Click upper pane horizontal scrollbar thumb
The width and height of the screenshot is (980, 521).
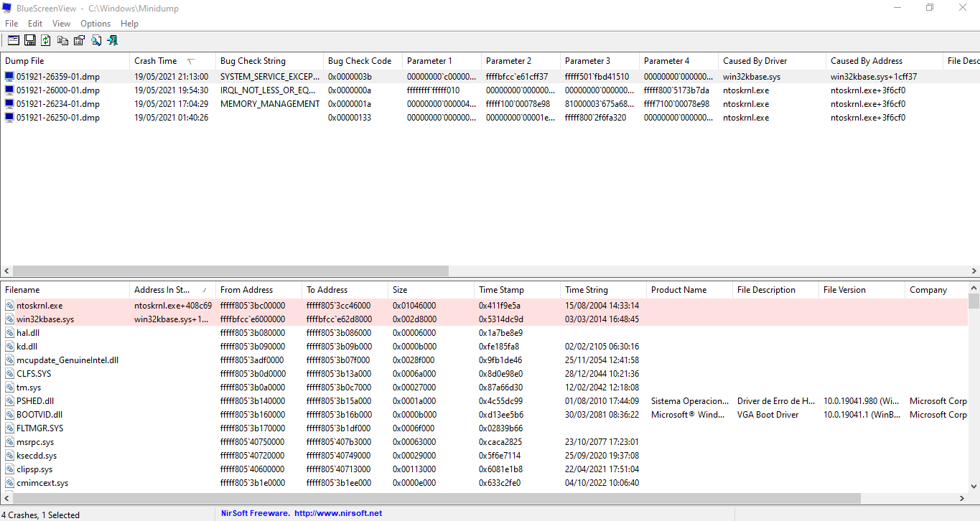(230, 271)
